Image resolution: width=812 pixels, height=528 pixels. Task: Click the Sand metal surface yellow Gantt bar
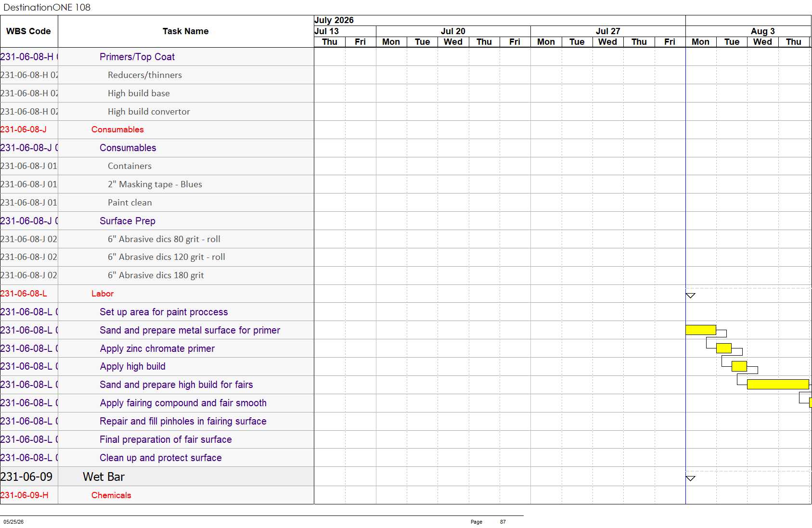tap(701, 330)
